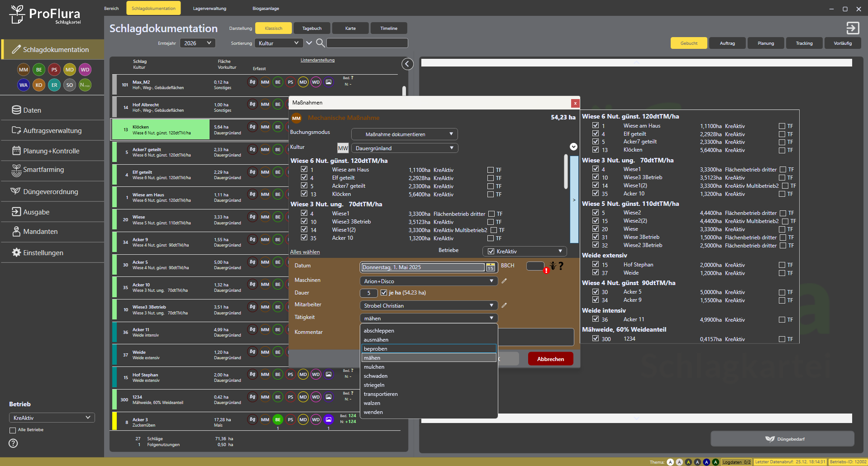Select the orange KO filter circle in sidebar
868x466 pixels.
point(39,85)
